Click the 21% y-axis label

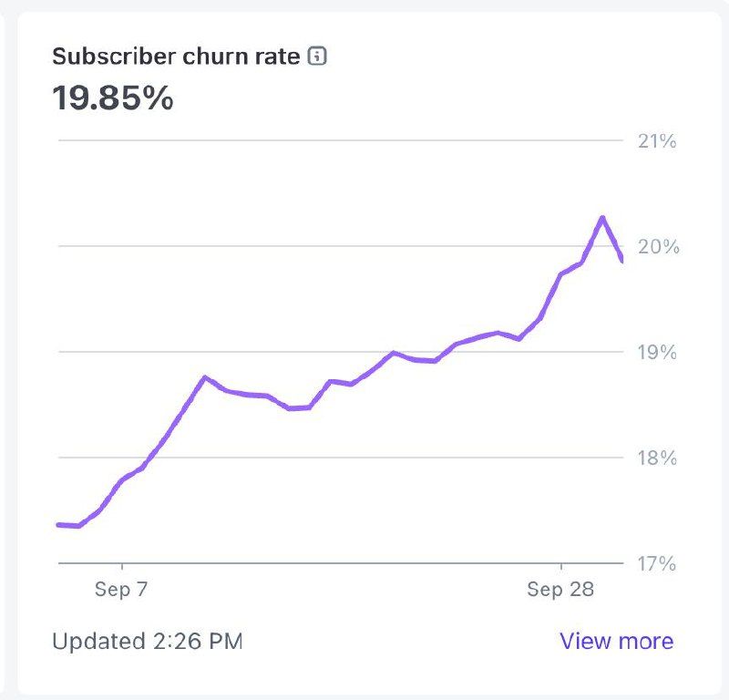(x=656, y=141)
